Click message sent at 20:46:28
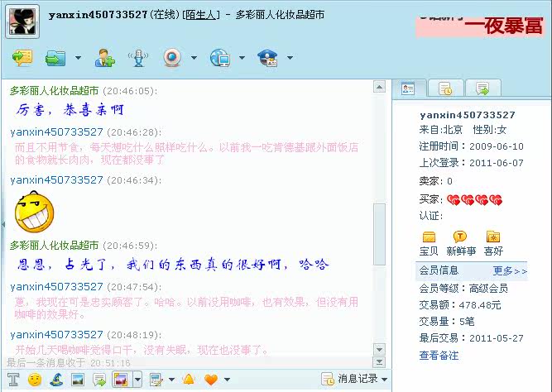Image resolution: width=552 pixels, height=392 pixels. click(x=186, y=154)
